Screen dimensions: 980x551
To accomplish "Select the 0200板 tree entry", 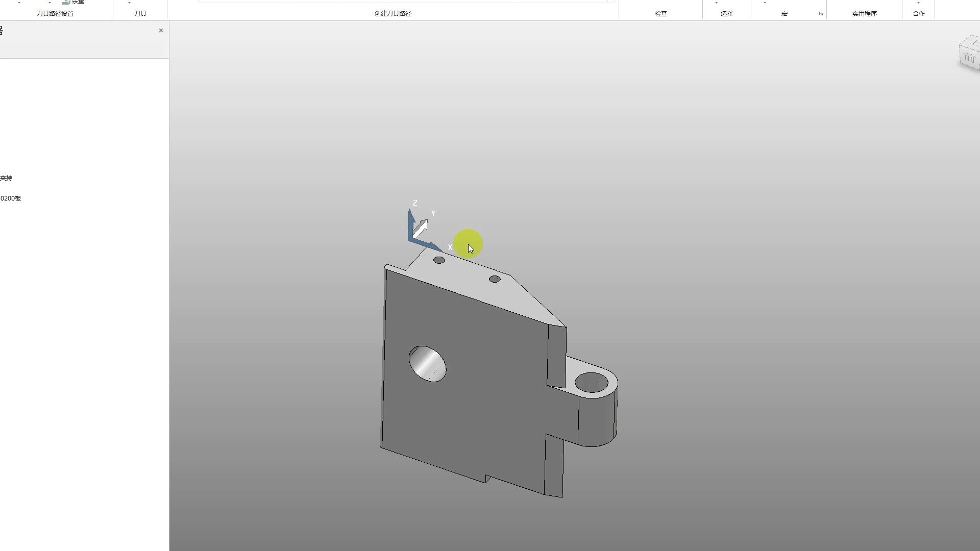I will coord(11,198).
